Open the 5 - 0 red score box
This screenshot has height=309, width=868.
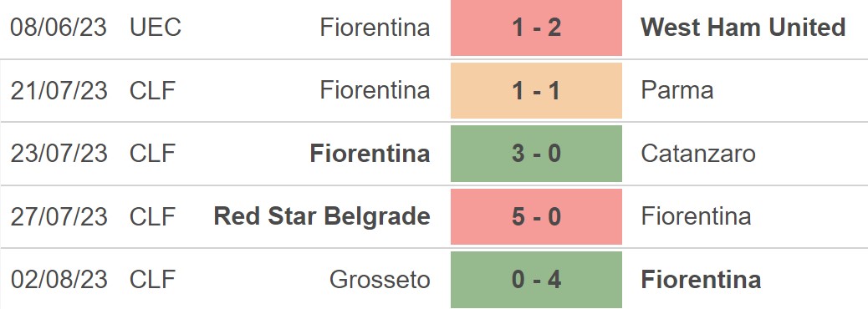pyautogui.click(x=536, y=216)
